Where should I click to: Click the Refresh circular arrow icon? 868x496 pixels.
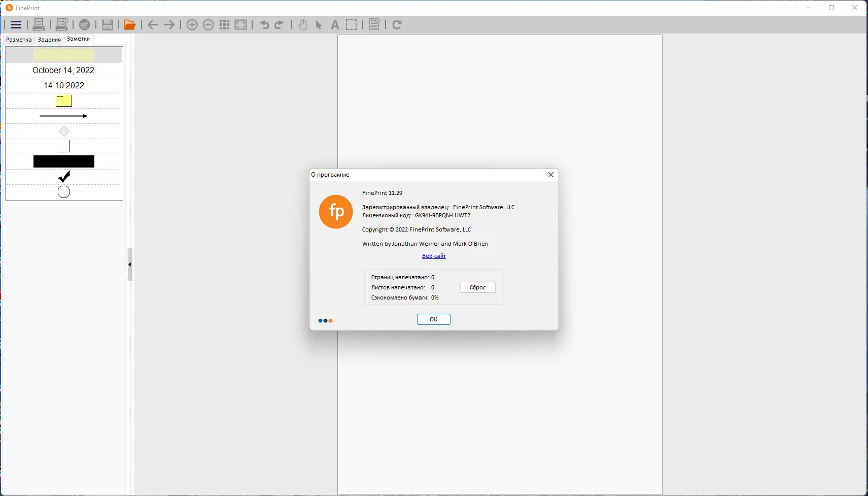click(397, 24)
